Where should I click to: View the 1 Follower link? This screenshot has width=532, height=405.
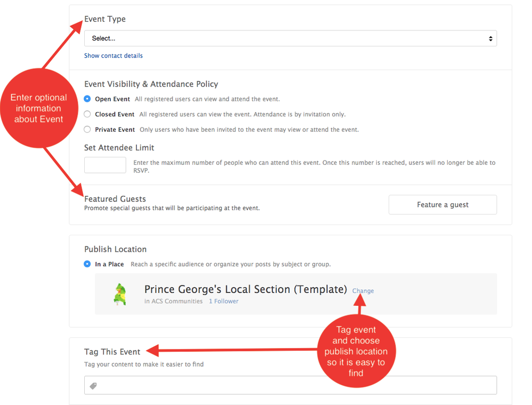(x=223, y=301)
